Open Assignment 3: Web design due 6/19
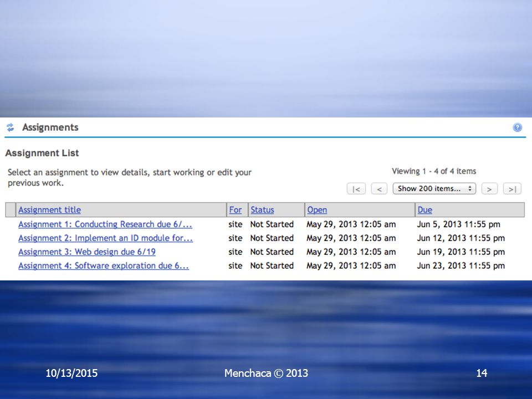 [x=87, y=252]
